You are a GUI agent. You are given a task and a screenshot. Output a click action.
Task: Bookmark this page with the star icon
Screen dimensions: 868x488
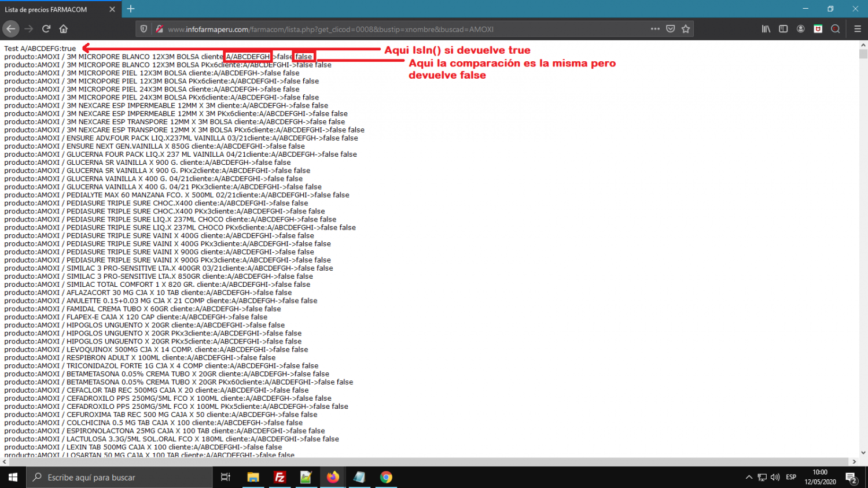click(686, 29)
